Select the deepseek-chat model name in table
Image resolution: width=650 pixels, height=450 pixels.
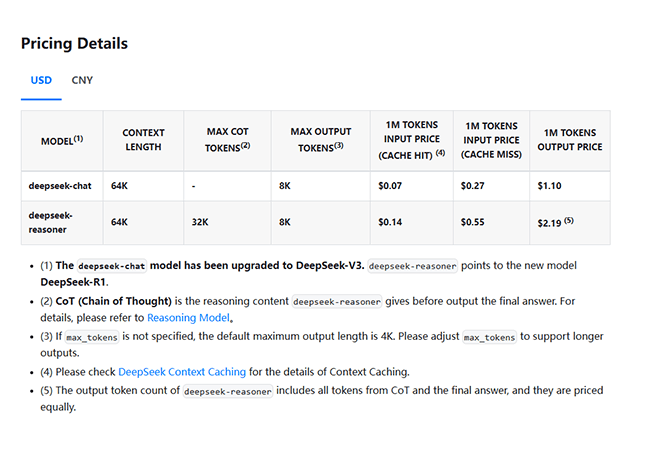(x=63, y=185)
